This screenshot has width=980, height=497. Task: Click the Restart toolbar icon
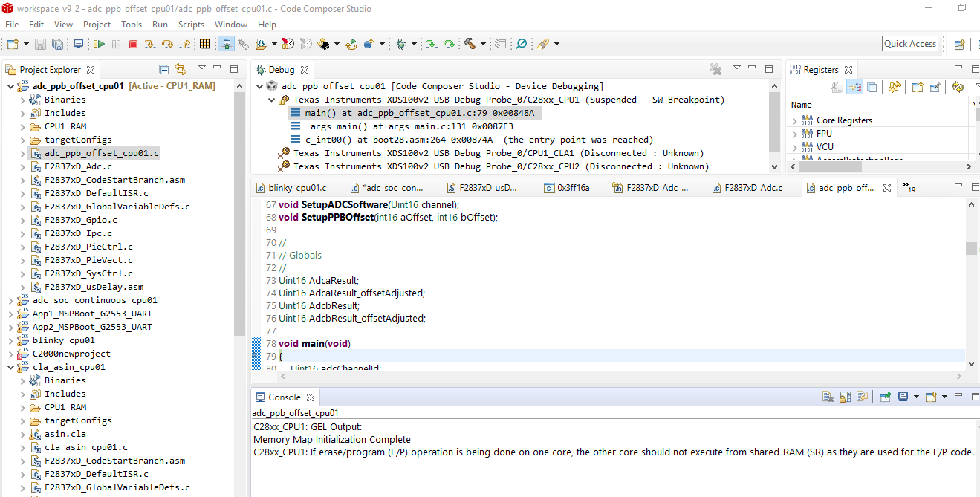click(352, 44)
